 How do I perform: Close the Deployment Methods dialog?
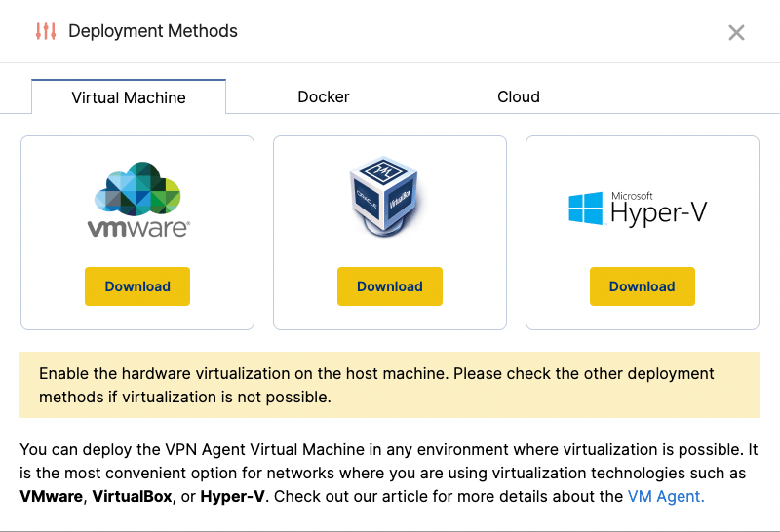pos(736,32)
